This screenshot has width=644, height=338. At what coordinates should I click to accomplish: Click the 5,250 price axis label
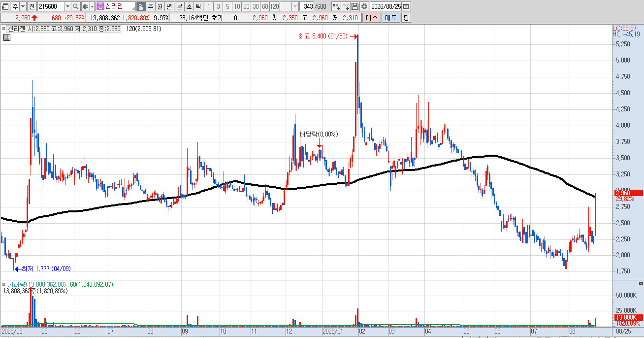point(622,44)
